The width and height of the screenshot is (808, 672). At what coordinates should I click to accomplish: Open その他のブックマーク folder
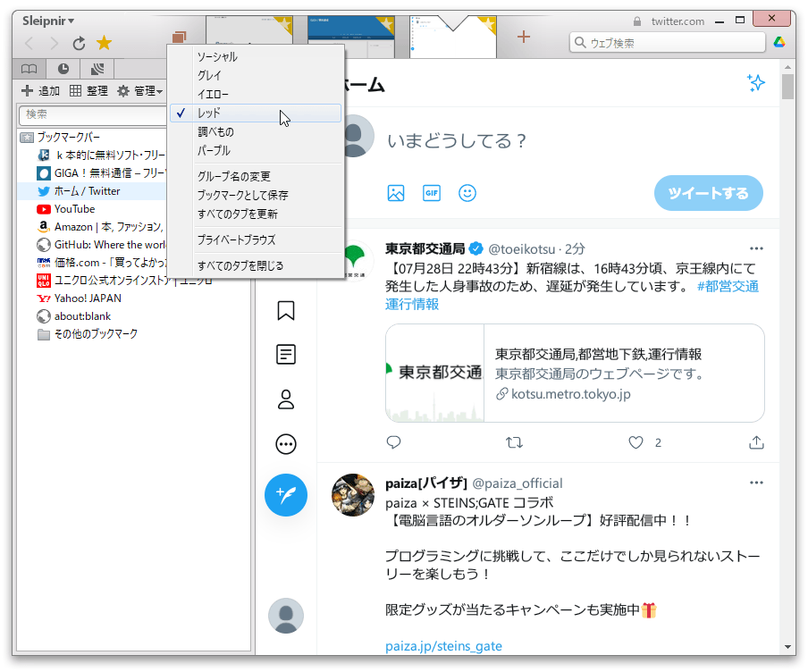point(88,334)
